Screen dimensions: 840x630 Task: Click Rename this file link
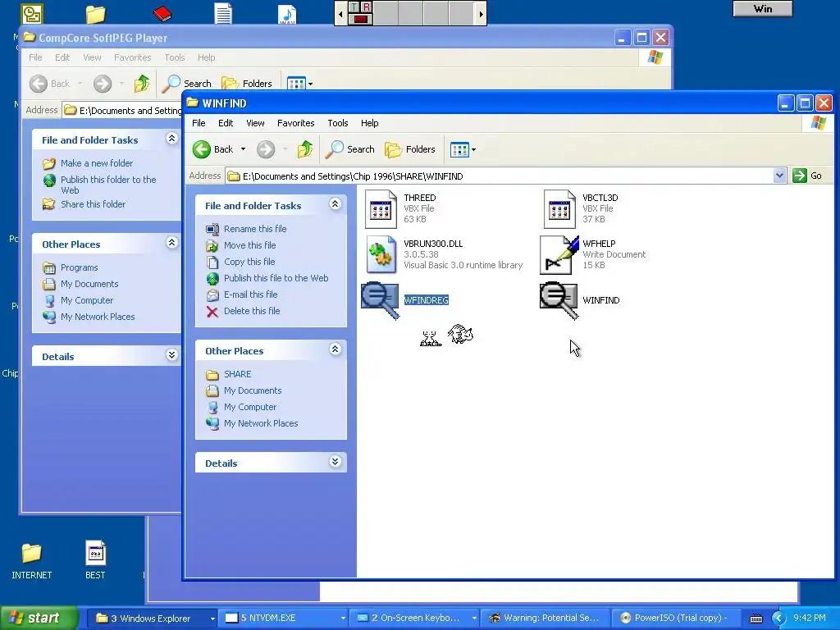tap(255, 229)
